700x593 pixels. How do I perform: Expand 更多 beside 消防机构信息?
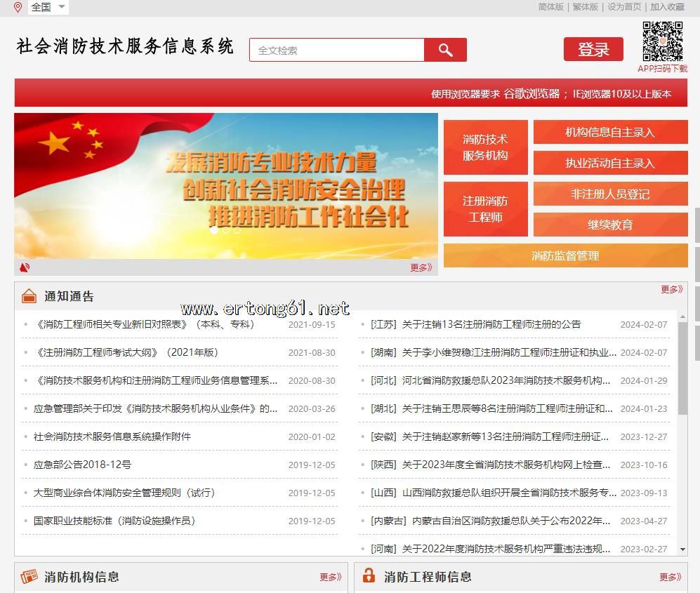(330, 577)
